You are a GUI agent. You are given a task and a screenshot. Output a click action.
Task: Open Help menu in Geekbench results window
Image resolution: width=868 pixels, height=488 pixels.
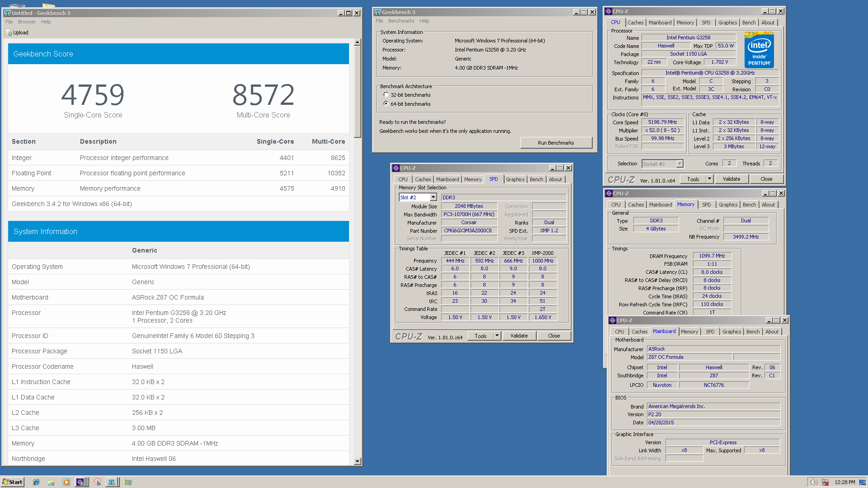[46, 22]
